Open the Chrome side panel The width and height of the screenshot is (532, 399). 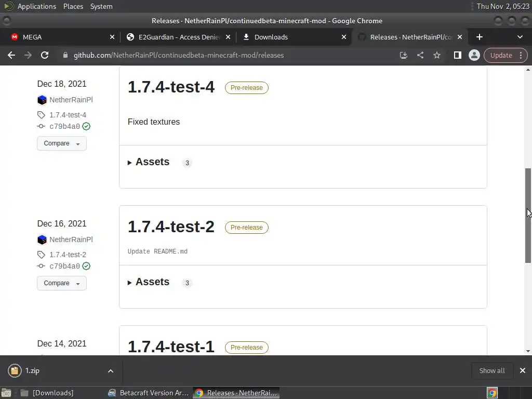[x=457, y=55]
